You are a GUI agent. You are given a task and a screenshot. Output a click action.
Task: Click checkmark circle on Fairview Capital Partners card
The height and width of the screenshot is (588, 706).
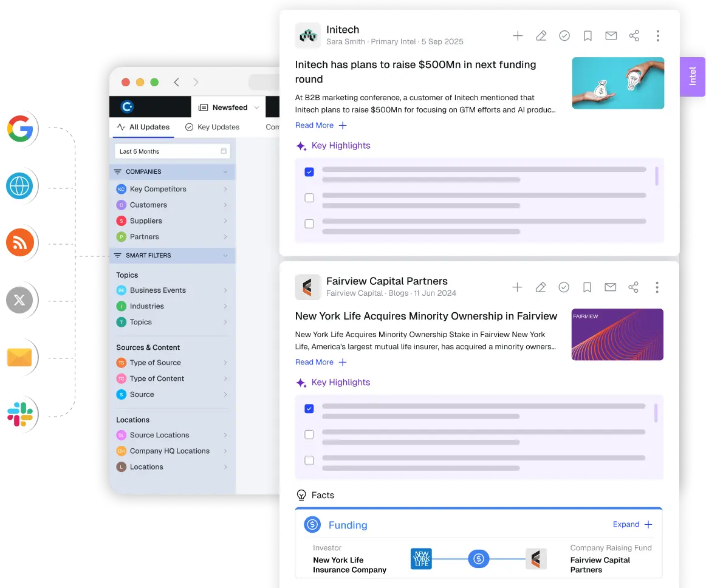564,287
